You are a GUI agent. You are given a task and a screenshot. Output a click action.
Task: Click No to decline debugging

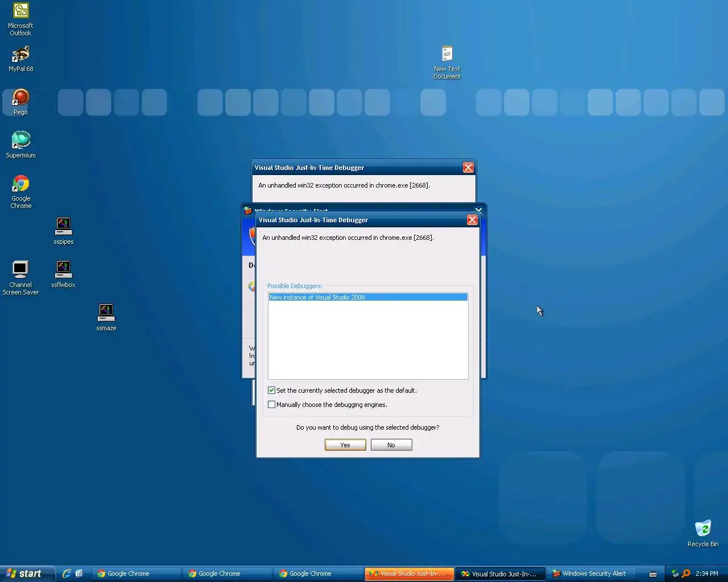[x=391, y=445]
